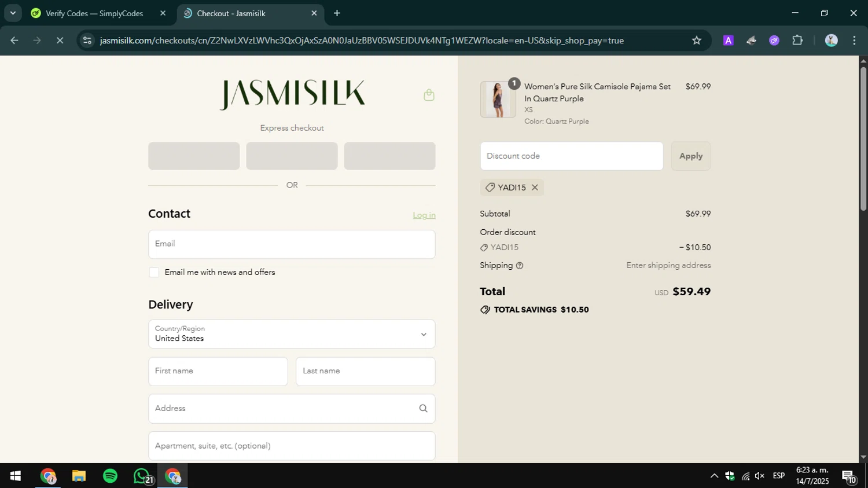
Task: Open the purple round browser extension
Action: (774, 41)
